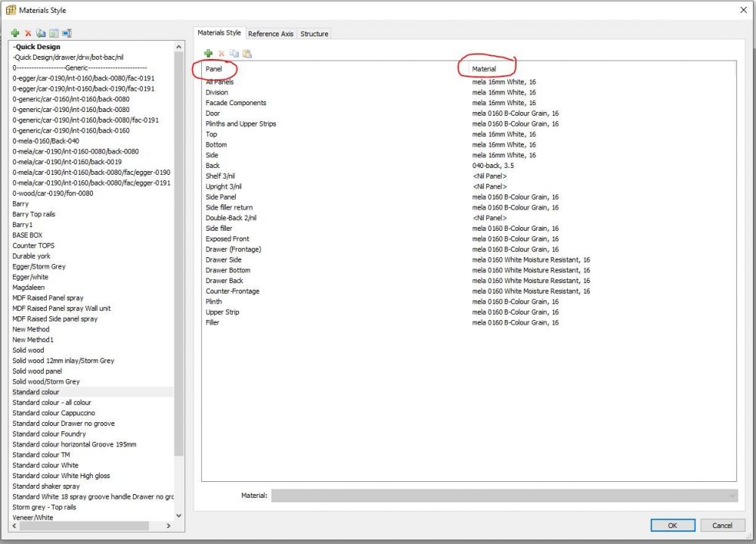This screenshot has height=544, width=756.
Task: Click the red delete style icon above styles list
Action: pyautogui.click(x=28, y=33)
